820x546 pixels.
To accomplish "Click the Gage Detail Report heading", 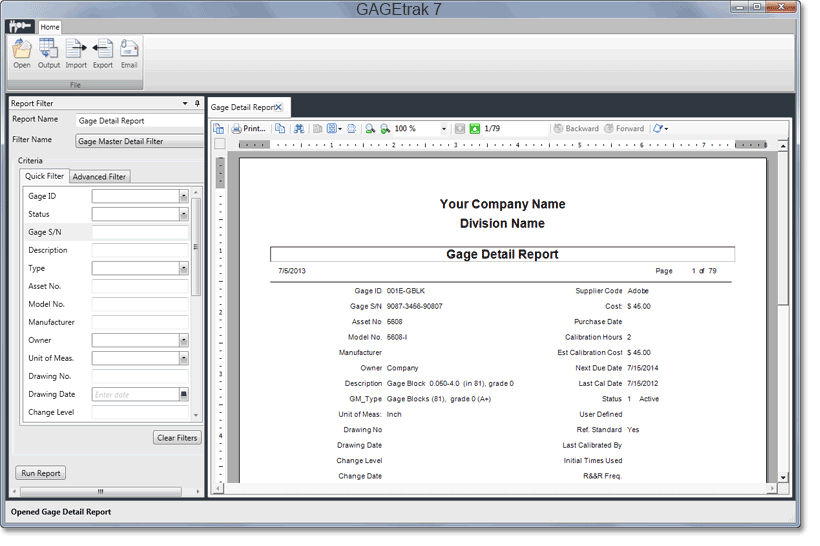I will pyautogui.click(x=502, y=254).
